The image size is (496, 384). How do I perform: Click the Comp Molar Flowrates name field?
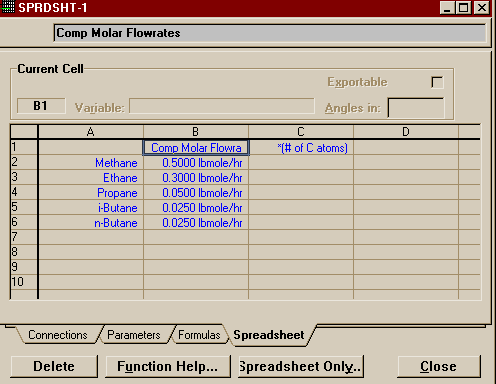(270, 33)
